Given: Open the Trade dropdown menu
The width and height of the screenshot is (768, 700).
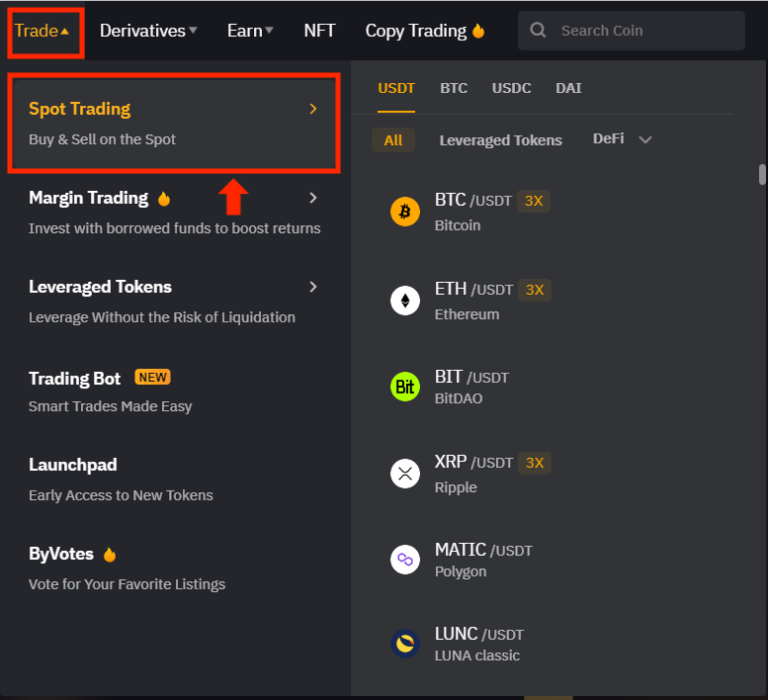Looking at the screenshot, I should [x=42, y=31].
